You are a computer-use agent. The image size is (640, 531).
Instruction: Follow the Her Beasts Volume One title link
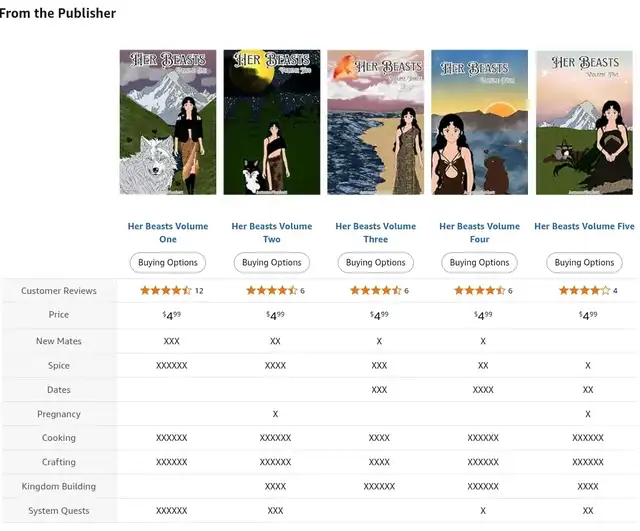point(168,233)
